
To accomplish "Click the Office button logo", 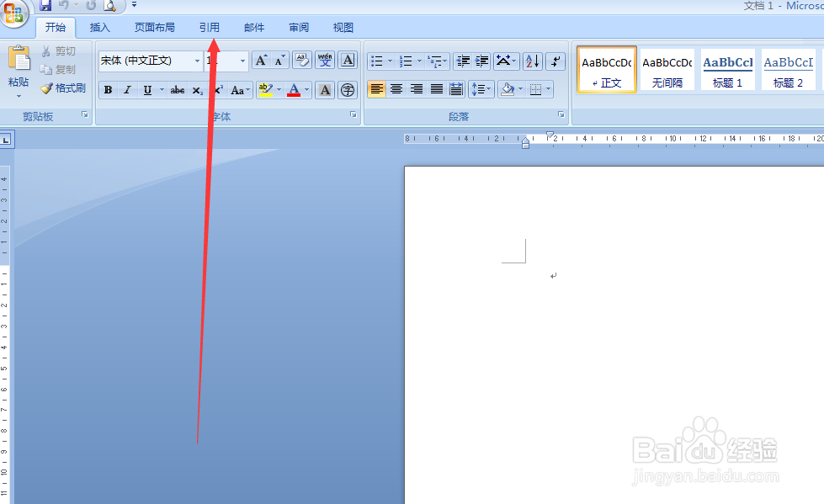I will click(14, 13).
